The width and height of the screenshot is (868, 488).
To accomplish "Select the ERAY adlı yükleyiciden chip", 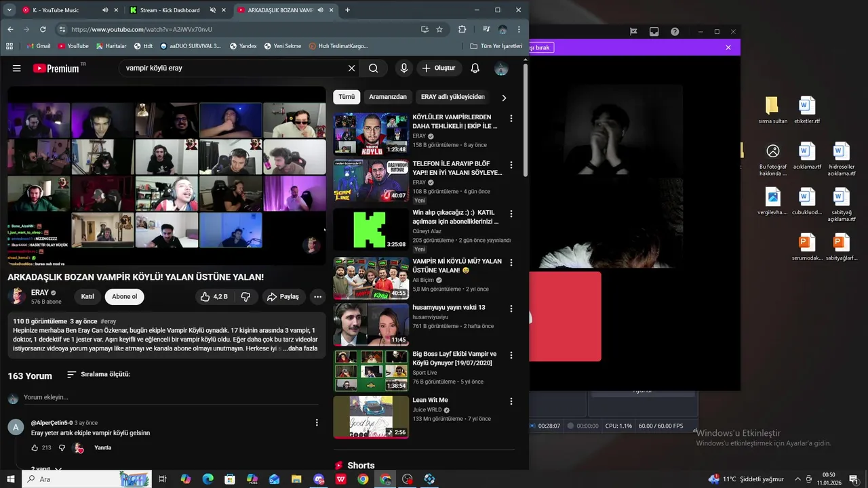I will click(x=453, y=97).
